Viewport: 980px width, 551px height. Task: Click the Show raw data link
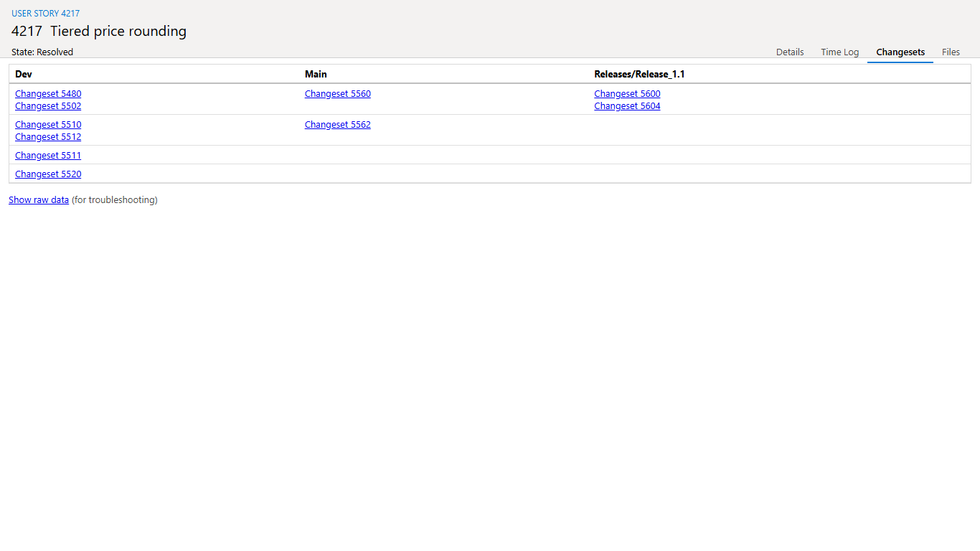[x=39, y=200]
